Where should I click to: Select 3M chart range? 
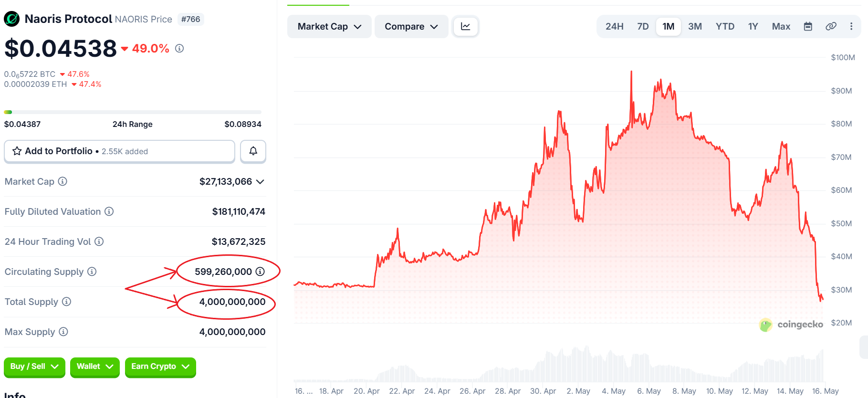tap(695, 26)
